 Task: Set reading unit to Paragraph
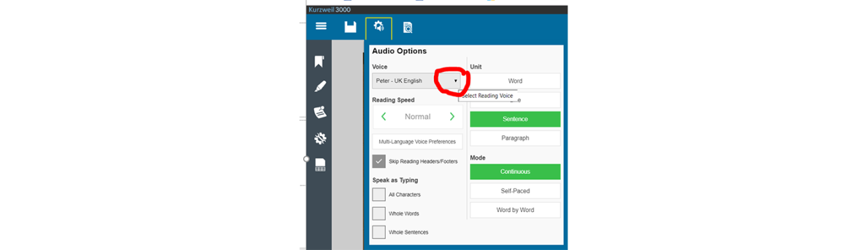[x=515, y=138]
